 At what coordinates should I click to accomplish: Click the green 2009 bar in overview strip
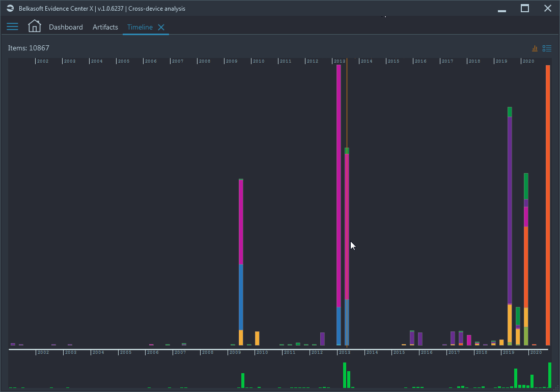point(243,381)
